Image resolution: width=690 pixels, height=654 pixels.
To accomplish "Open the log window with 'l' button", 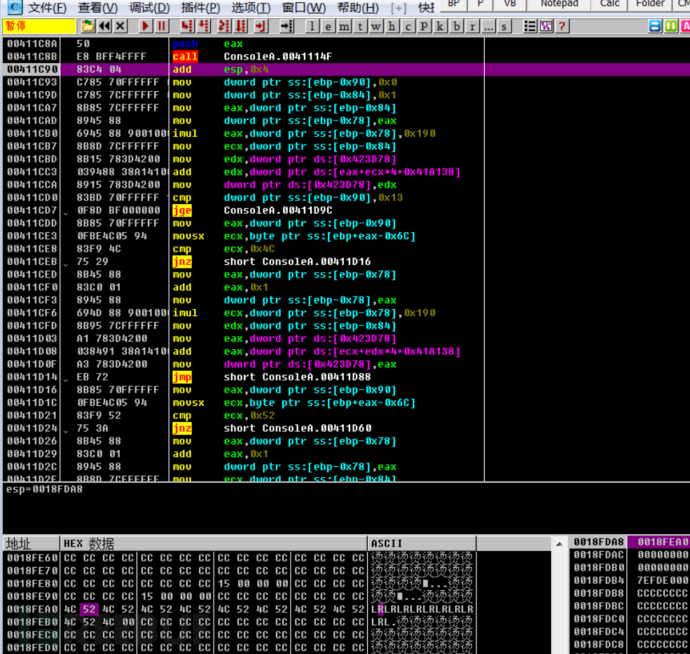I will 314,25.
